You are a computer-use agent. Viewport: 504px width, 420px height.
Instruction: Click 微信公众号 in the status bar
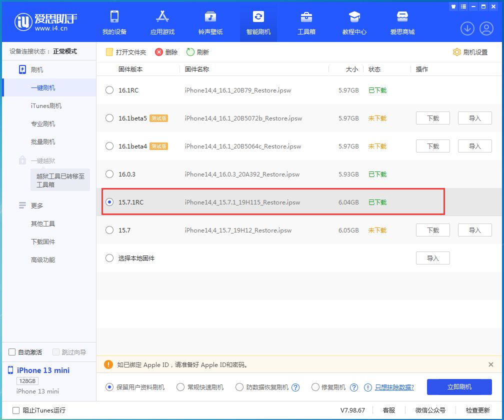[430, 410]
